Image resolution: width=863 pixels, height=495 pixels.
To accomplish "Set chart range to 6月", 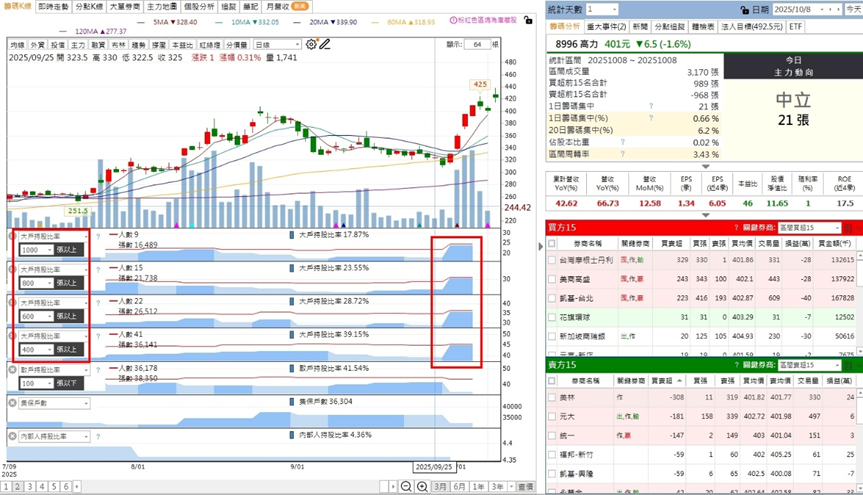I will coord(460,487).
